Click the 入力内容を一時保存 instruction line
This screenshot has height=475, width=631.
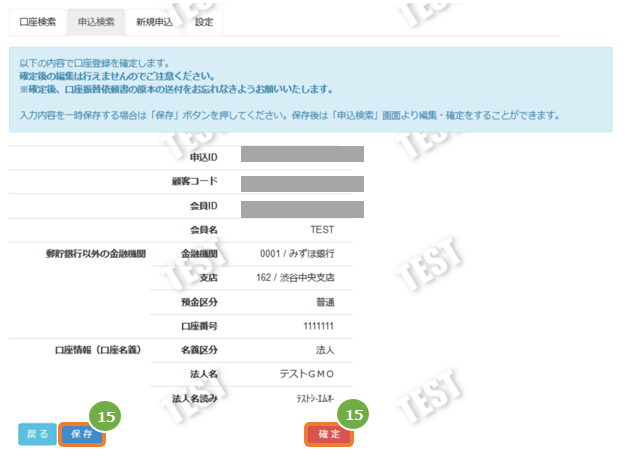click(290, 116)
